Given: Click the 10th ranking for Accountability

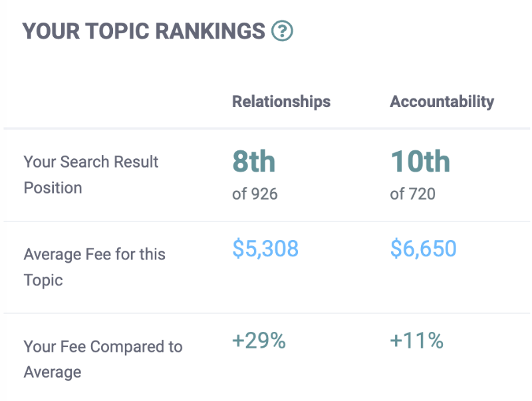Looking at the screenshot, I should 420,162.
